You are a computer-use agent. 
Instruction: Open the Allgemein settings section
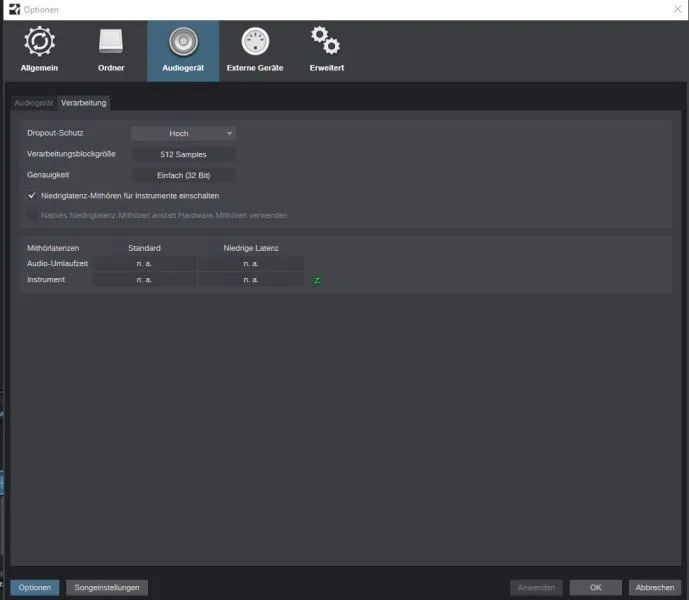[39, 51]
